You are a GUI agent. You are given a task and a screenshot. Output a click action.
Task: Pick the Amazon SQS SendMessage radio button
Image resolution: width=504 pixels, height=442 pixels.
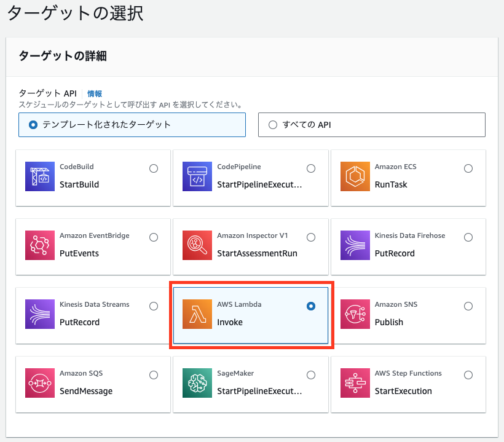point(154,375)
